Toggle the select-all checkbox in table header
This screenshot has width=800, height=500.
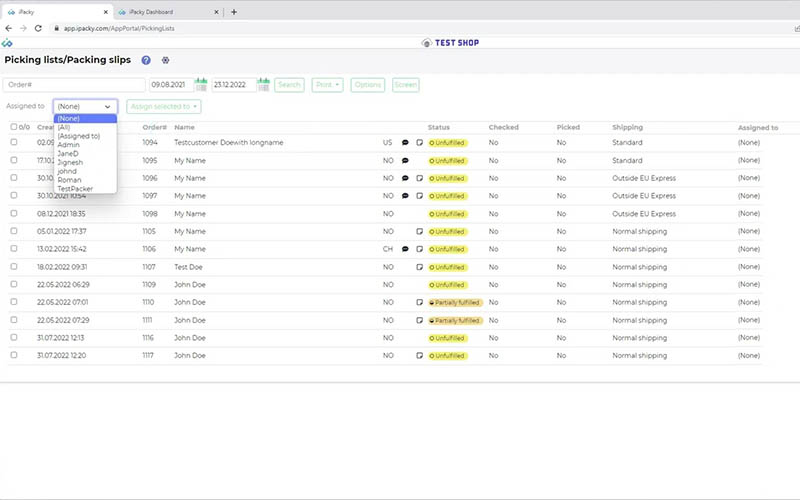coord(14,127)
